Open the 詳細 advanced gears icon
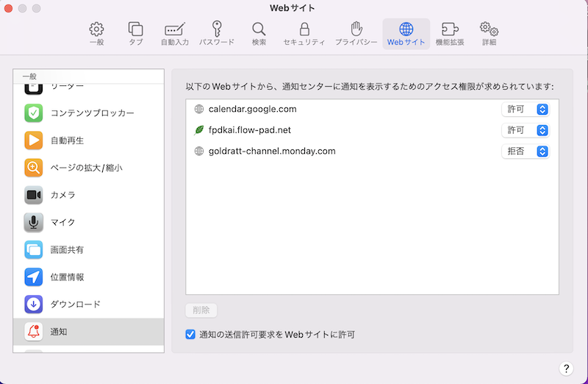The height and width of the screenshot is (384, 588). (x=489, y=29)
